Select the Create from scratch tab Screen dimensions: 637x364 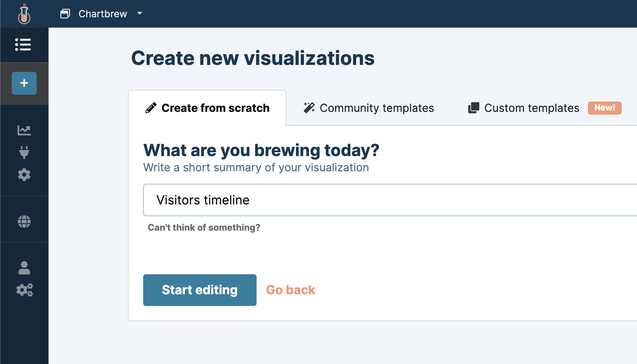click(x=207, y=108)
